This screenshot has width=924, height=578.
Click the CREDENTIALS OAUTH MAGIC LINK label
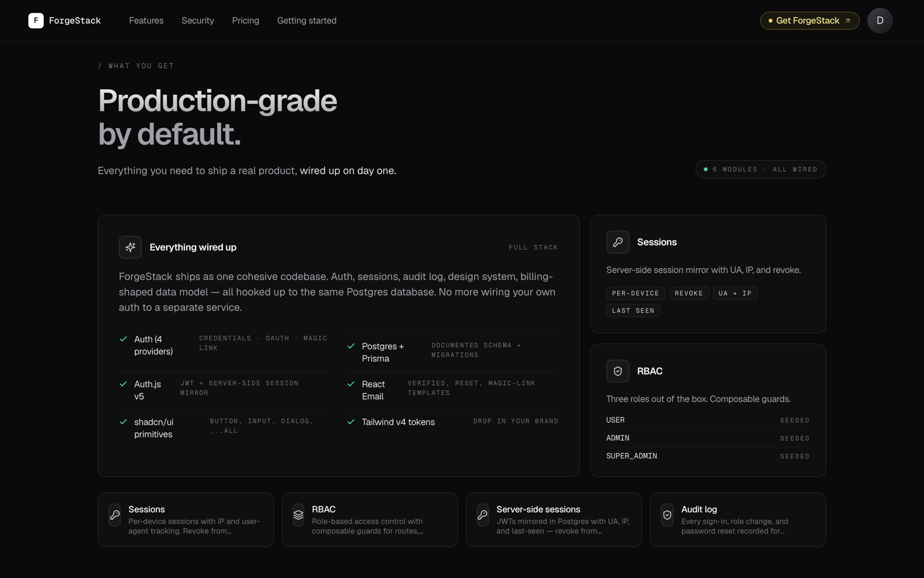pos(263,343)
